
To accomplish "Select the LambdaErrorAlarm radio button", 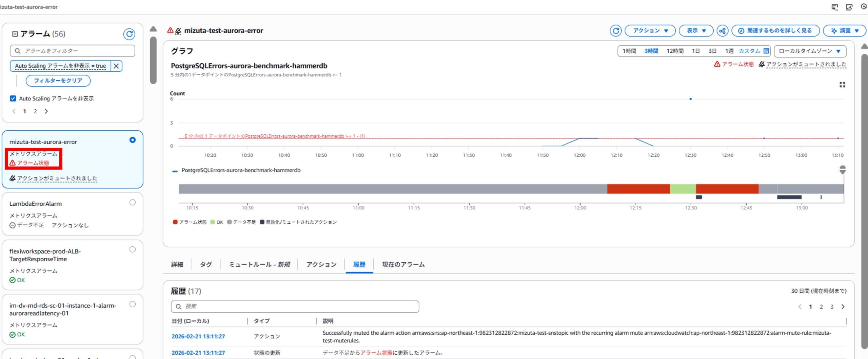I will (x=133, y=203).
